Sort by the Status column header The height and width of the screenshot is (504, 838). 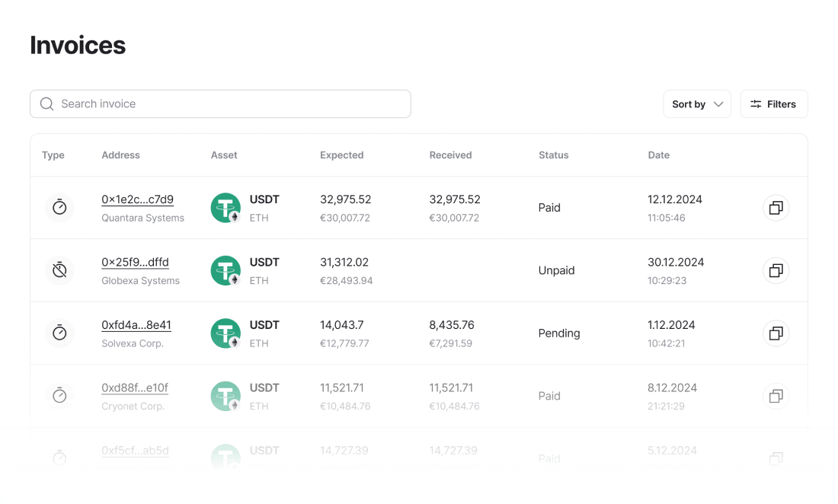point(553,155)
